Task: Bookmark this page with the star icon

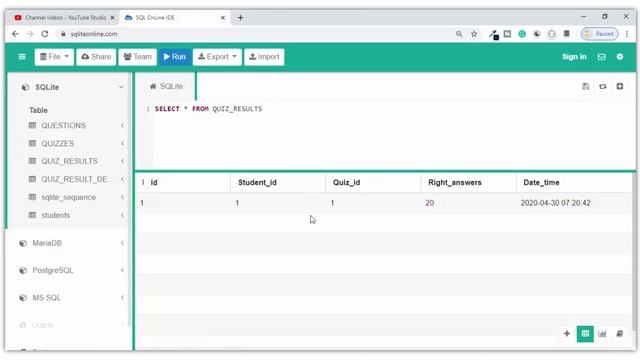Action: click(x=474, y=34)
